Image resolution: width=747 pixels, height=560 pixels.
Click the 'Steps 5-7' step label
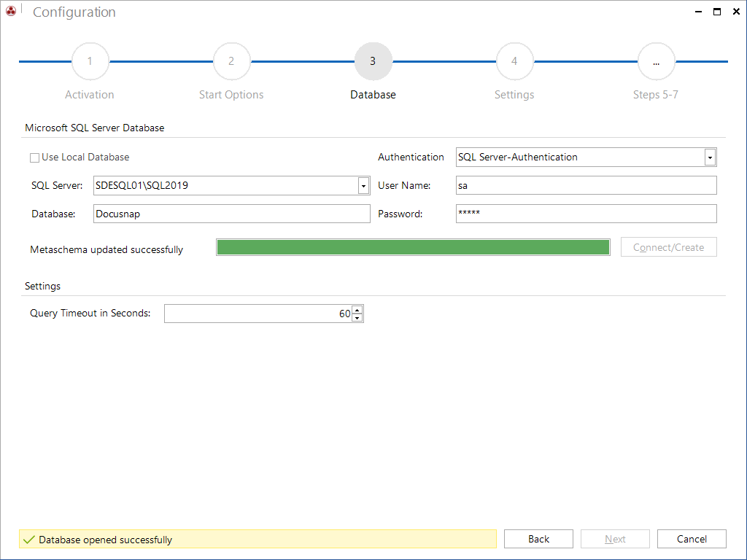tap(656, 95)
